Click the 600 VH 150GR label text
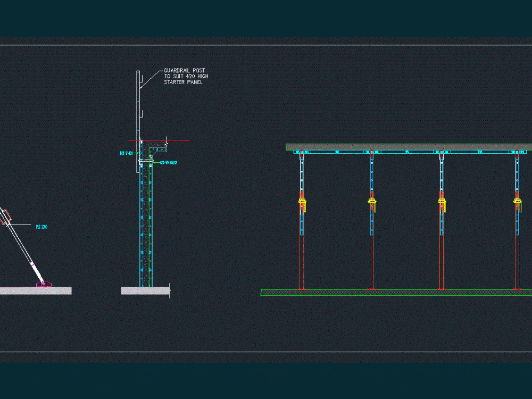This screenshot has height=399, width=532. coord(169,162)
